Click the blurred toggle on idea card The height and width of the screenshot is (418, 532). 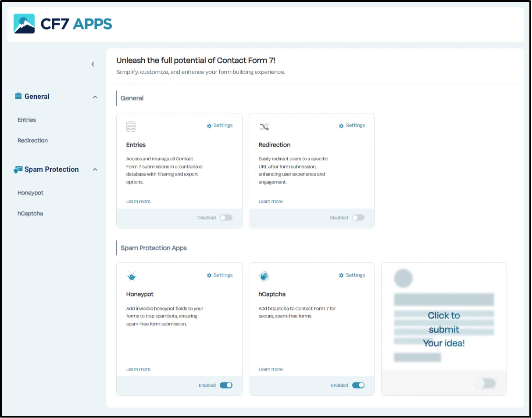coord(486,384)
